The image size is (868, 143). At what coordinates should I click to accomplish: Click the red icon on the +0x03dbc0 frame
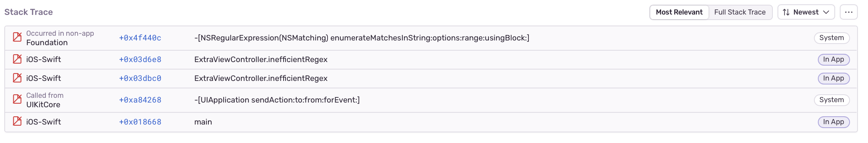[x=17, y=78]
